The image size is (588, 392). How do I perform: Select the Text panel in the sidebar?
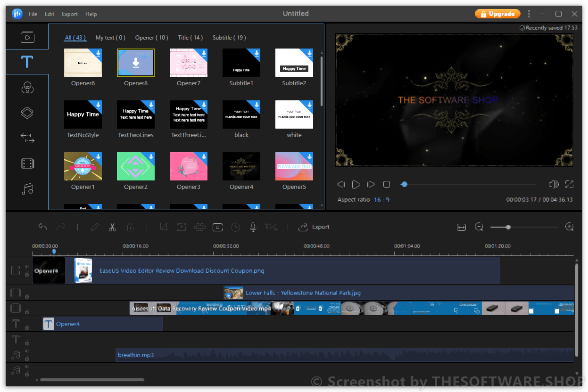click(27, 62)
